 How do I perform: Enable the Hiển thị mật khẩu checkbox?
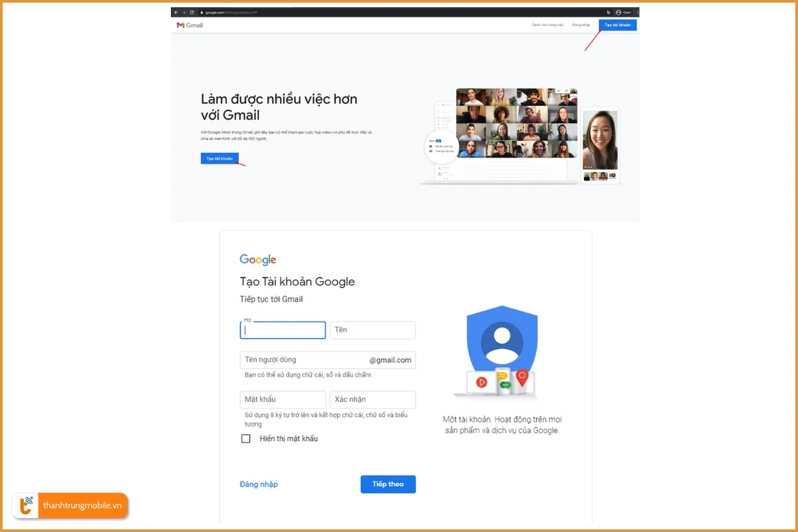pyautogui.click(x=245, y=438)
